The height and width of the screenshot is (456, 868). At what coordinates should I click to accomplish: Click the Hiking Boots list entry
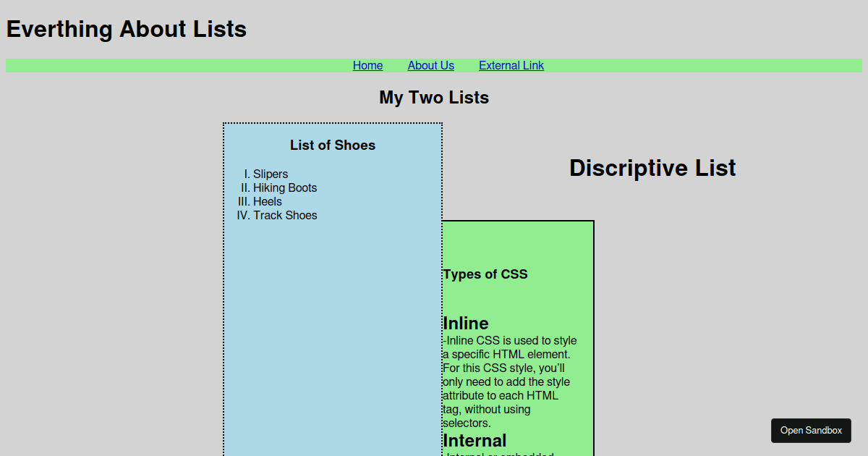pos(285,187)
